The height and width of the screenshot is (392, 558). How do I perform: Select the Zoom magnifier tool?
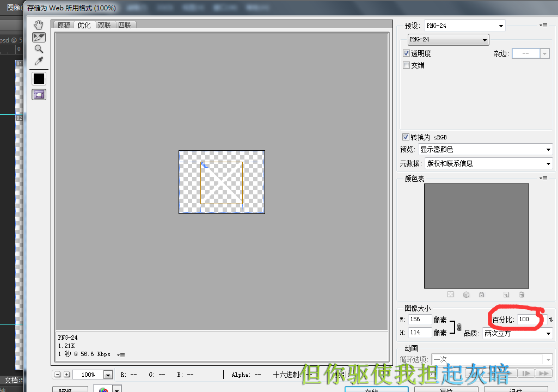[x=39, y=49]
